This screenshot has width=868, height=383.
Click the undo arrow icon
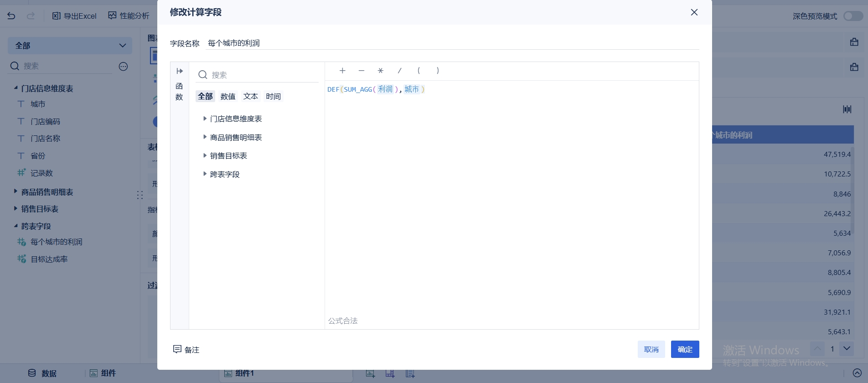click(11, 16)
